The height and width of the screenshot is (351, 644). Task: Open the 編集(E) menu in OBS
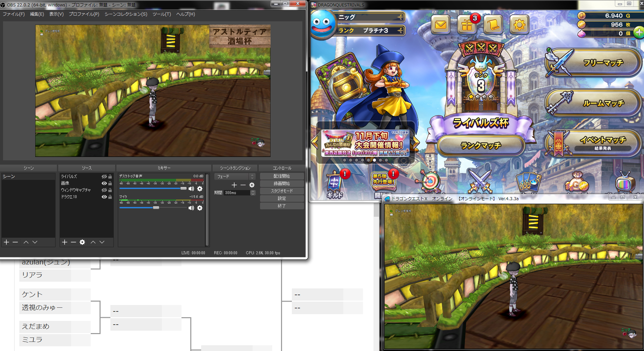(37, 14)
